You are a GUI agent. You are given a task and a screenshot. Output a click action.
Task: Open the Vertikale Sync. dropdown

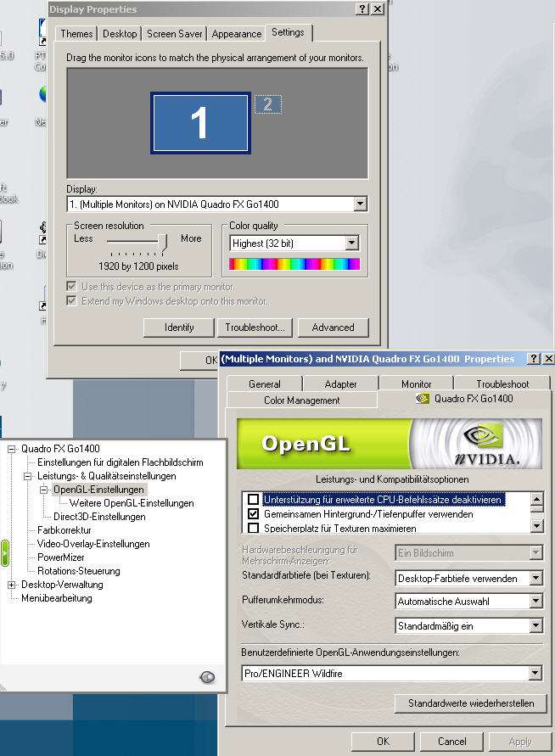[x=535, y=626]
